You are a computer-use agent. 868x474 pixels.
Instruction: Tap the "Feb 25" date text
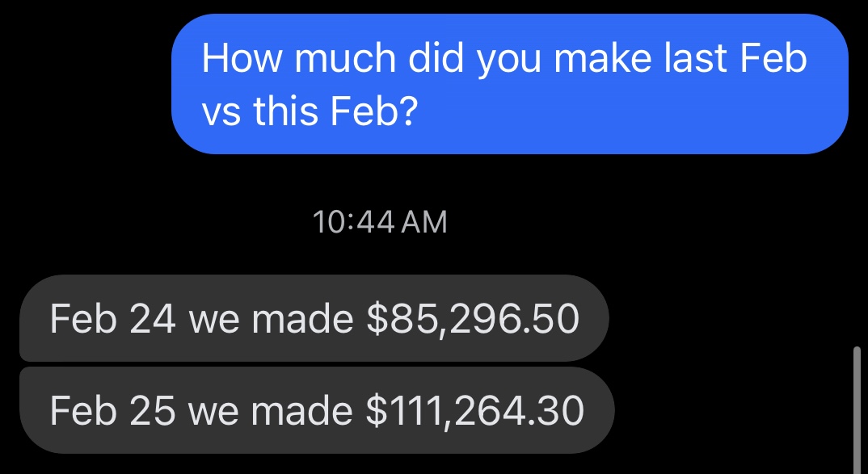(x=113, y=412)
